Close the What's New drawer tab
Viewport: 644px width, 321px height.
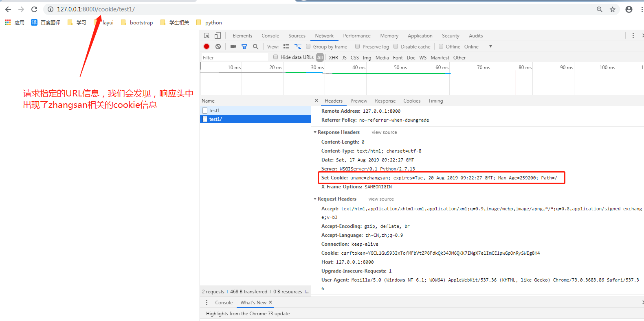pyautogui.click(x=270, y=302)
